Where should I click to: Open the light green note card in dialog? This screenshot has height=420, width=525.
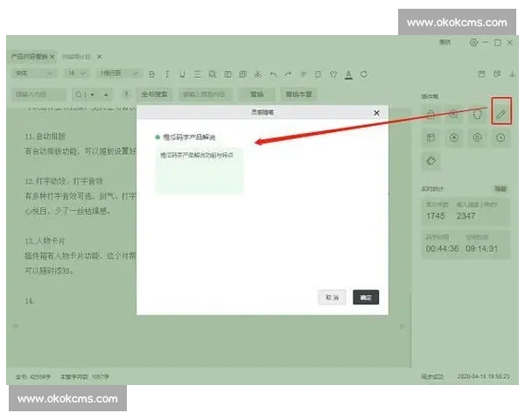point(199,171)
